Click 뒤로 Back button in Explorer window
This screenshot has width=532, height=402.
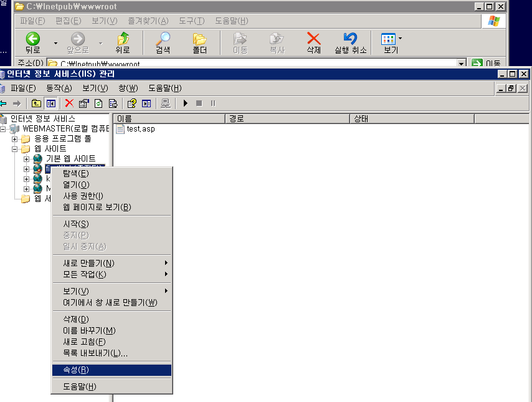coord(33,43)
